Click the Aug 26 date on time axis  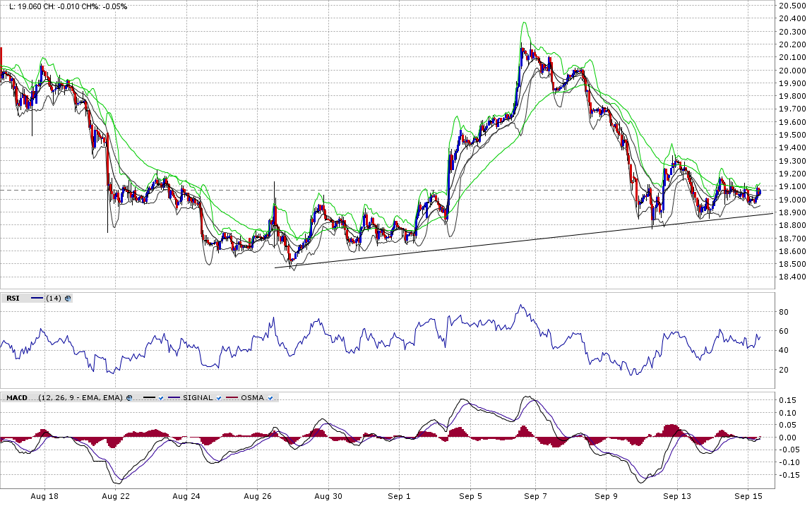tap(258, 497)
